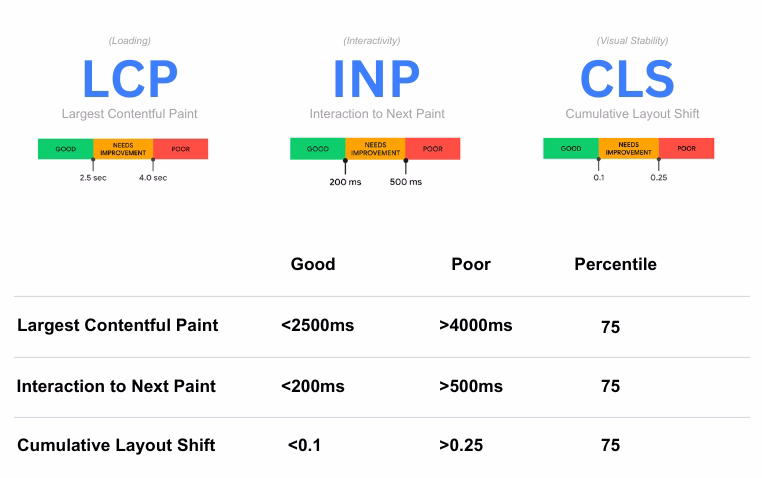
Task: Click the red POOR segment under CLS
Action: click(x=686, y=149)
